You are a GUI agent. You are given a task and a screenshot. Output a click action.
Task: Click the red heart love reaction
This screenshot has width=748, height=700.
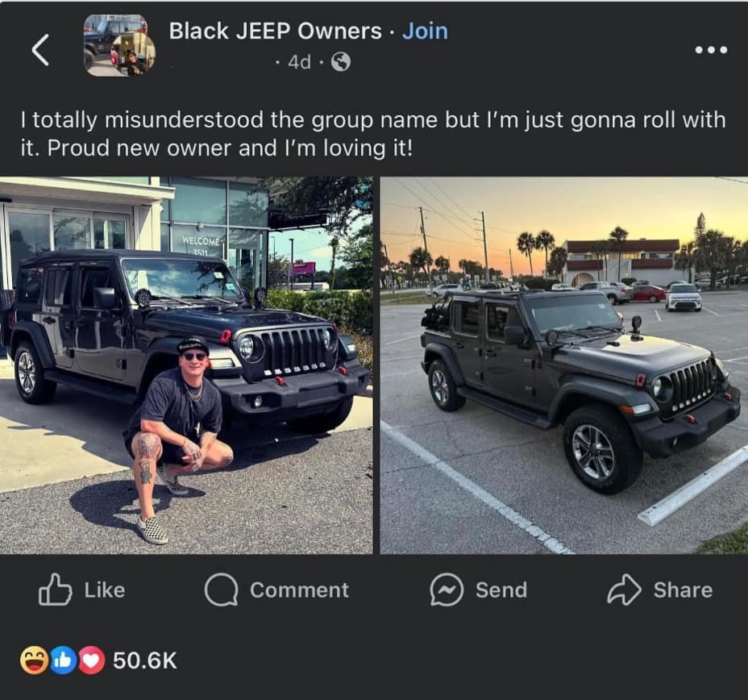[x=92, y=660]
